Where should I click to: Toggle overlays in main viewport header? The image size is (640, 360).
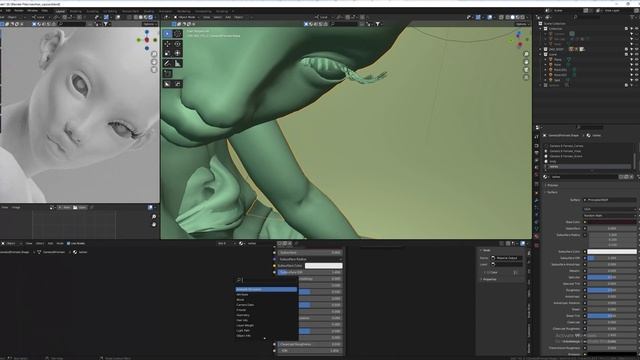[490, 17]
